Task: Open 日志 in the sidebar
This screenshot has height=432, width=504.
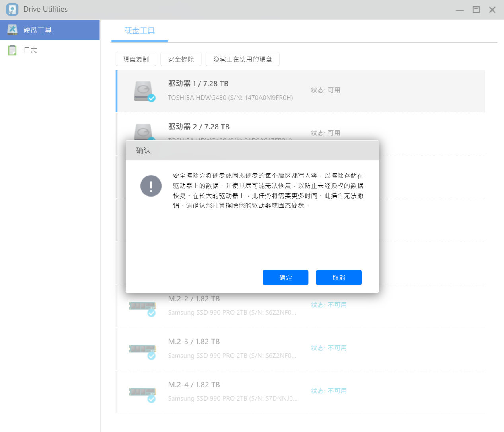Action: click(x=31, y=51)
